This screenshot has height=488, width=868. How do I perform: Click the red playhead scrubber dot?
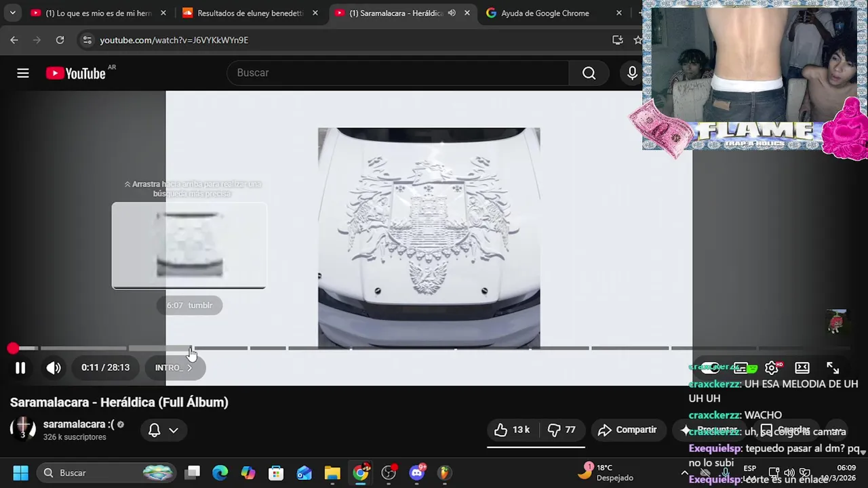pyautogui.click(x=13, y=348)
